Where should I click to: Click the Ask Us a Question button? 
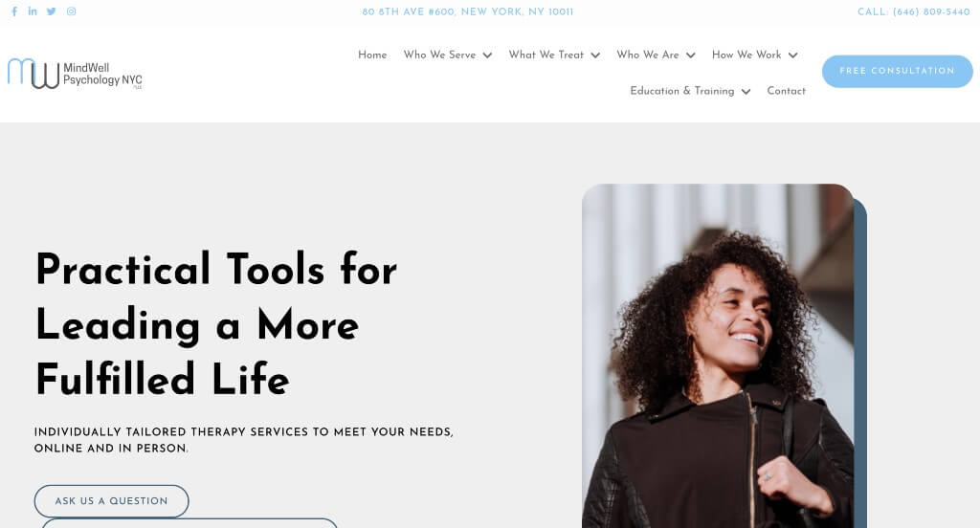point(111,501)
